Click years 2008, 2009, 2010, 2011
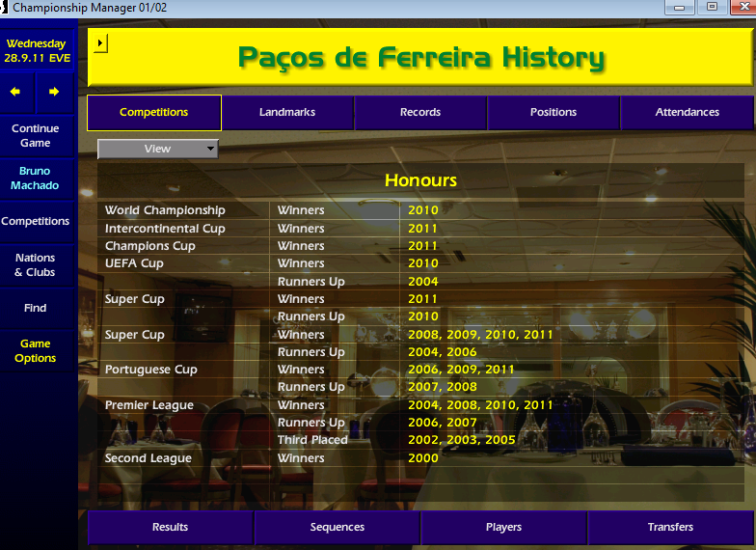756x550 pixels. (480, 335)
